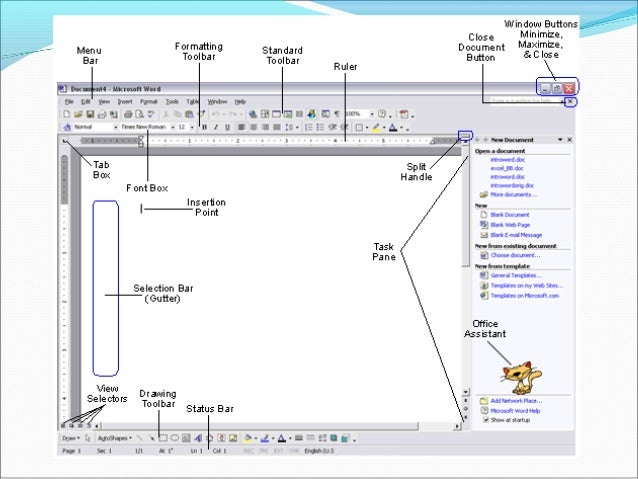Click the New Blank Document toolbar icon
638x479 pixels.
pyautogui.click(x=66, y=115)
